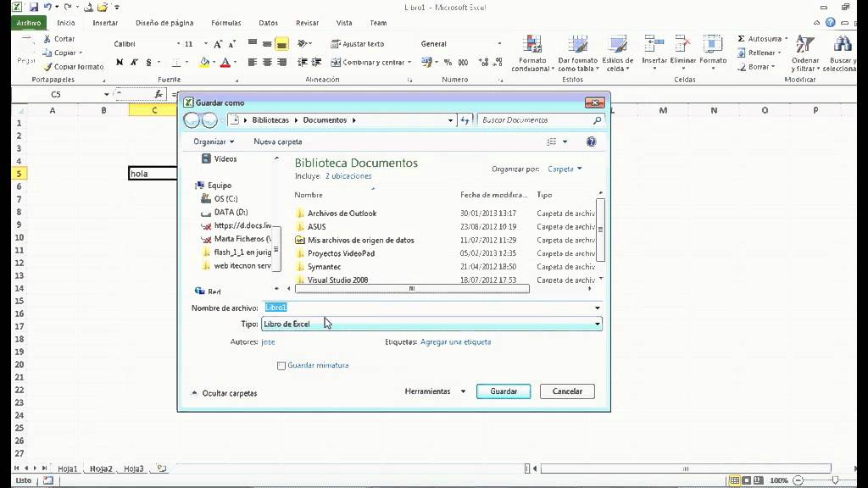
Task: Open the Archivo tab
Action: click(x=28, y=23)
